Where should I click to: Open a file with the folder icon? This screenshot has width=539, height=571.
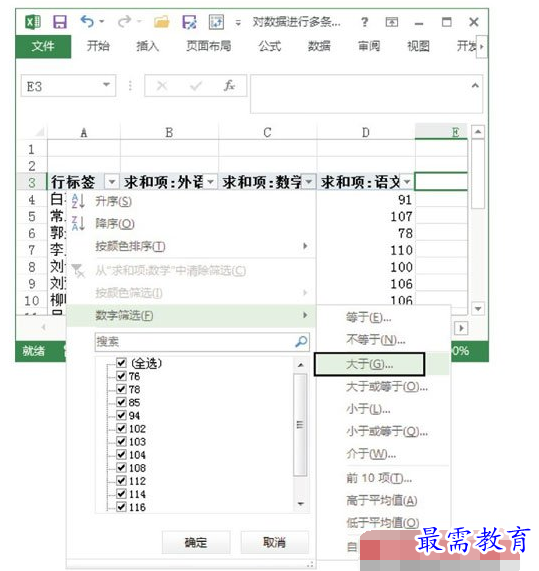point(161,22)
